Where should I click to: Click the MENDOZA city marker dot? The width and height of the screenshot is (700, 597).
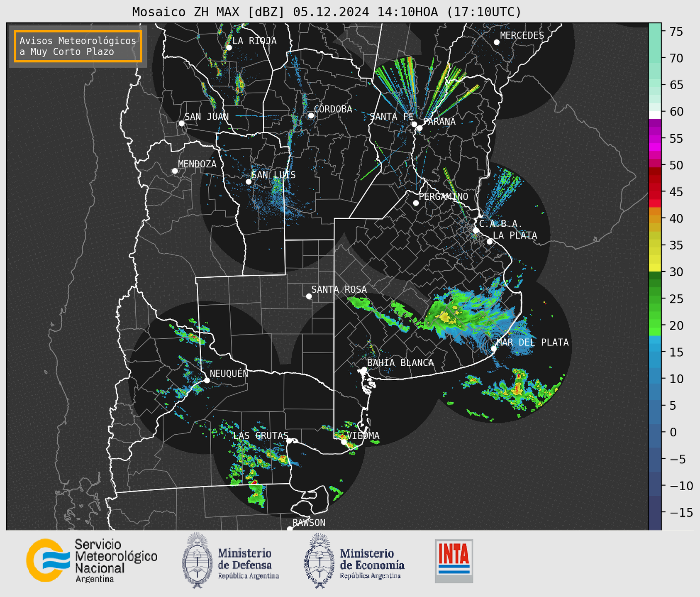point(175,171)
